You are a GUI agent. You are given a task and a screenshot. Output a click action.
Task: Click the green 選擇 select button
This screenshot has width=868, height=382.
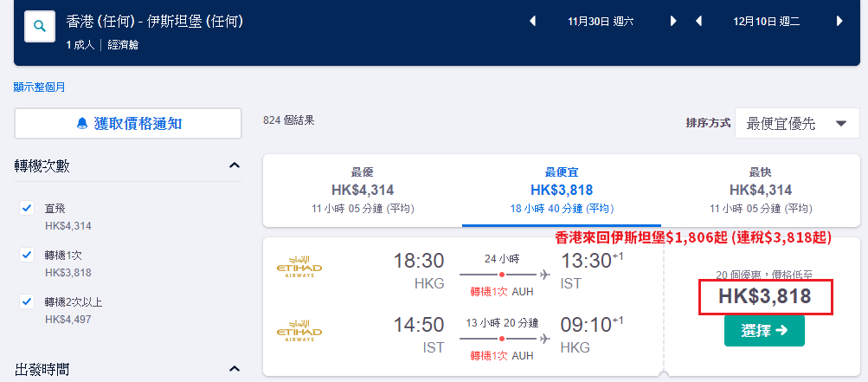tap(764, 330)
